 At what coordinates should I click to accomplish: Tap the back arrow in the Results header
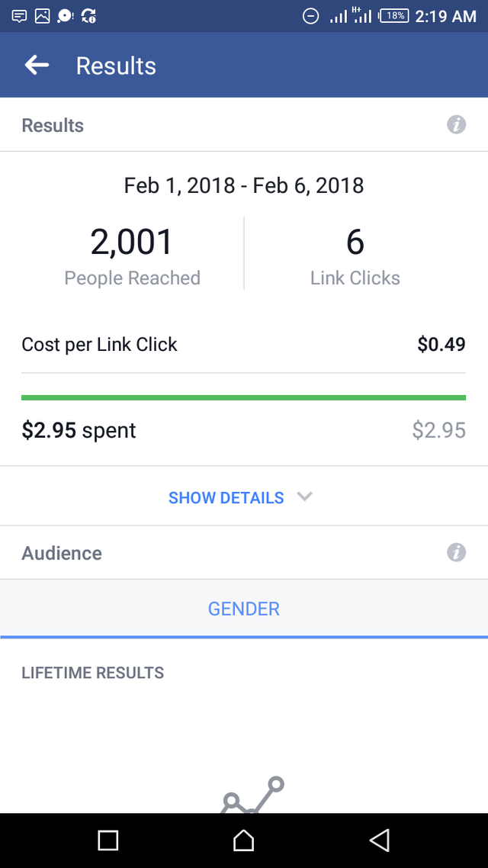[37, 66]
